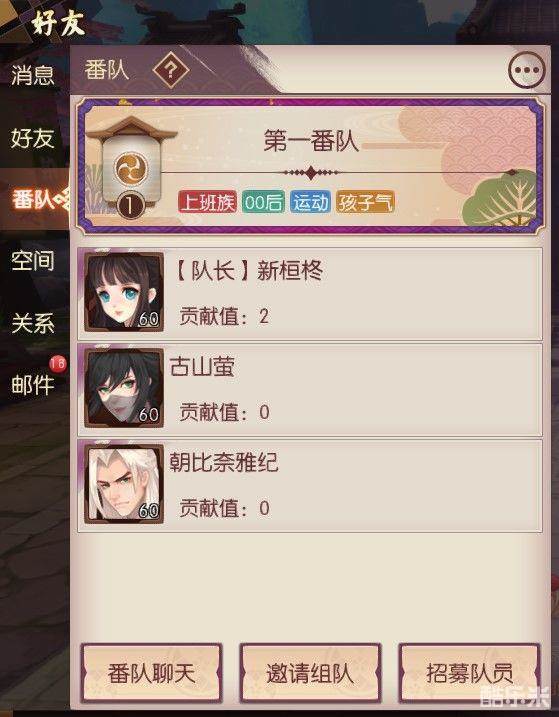The width and height of the screenshot is (559, 717).
Task: Select the 00后 green tag
Action: [x=263, y=202]
